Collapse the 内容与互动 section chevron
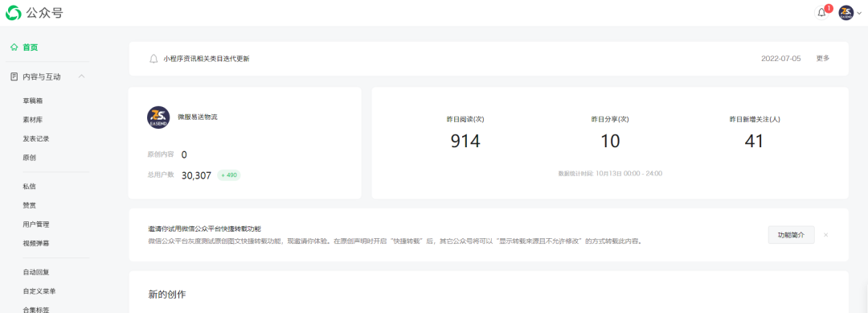Screen dimensions: 868x313 coord(81,76)
